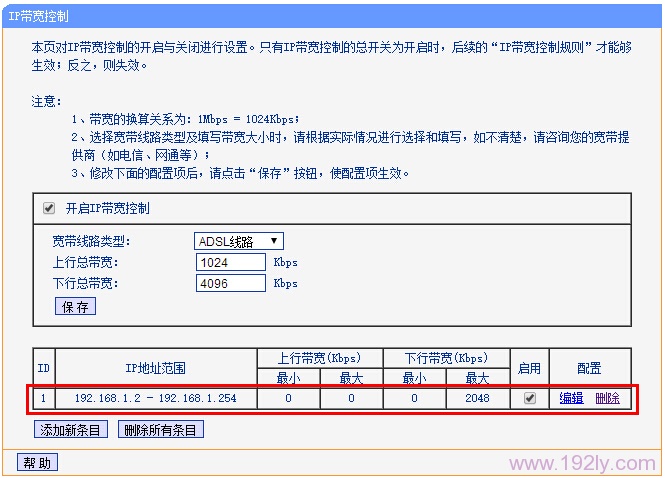The width and height of the screenshot is (665, 478).
Task: Select the 192.168.1.2 - 192.168.1.254 address cell
Action: (x=156, y=398)
